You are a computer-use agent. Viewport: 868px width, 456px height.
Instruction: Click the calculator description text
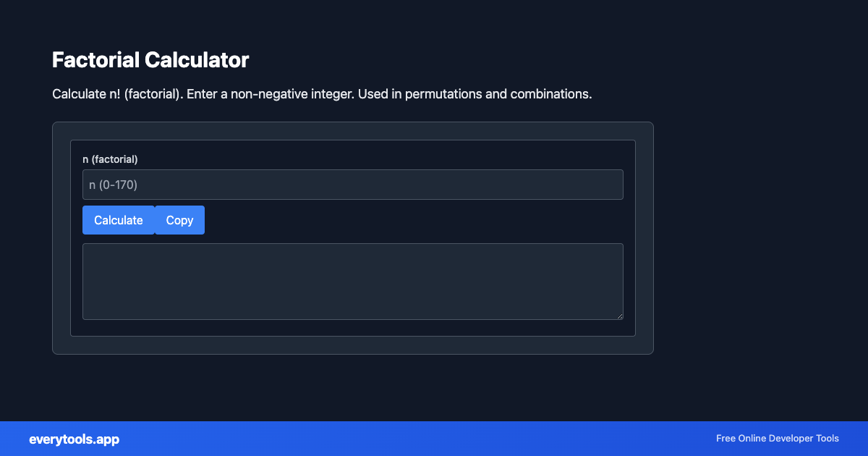coord(321,93)
